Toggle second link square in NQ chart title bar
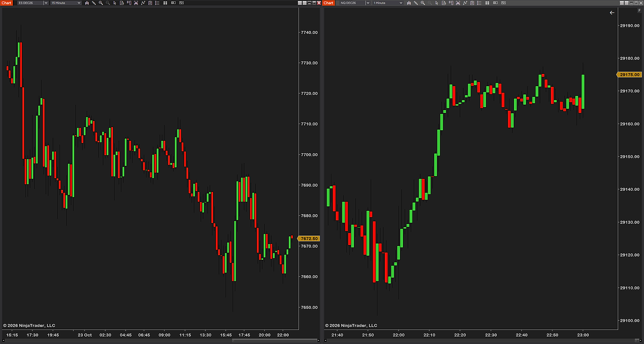The height and width of the screenshot is (344, 644). click(627, 3)
